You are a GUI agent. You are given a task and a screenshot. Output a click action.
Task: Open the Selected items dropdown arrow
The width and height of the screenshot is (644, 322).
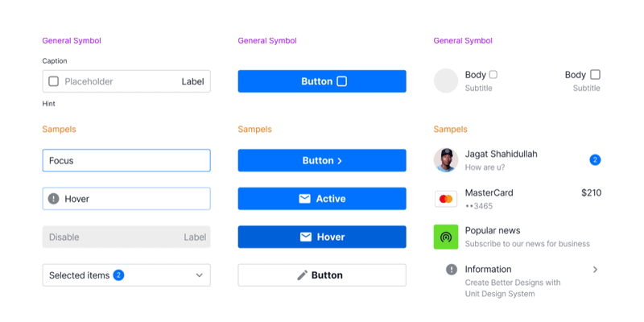(x=200, y=275)
